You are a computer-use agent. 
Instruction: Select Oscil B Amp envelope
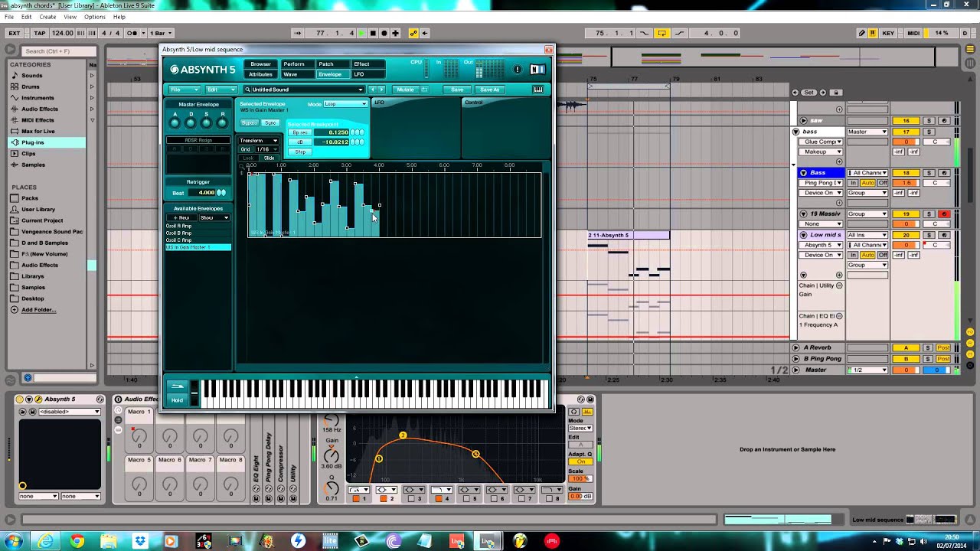coord(198,233)
